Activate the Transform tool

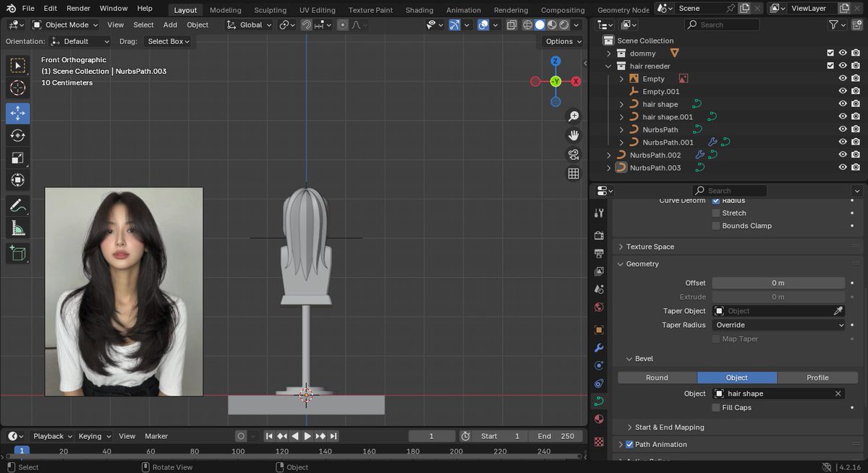(x=18, y=180)
